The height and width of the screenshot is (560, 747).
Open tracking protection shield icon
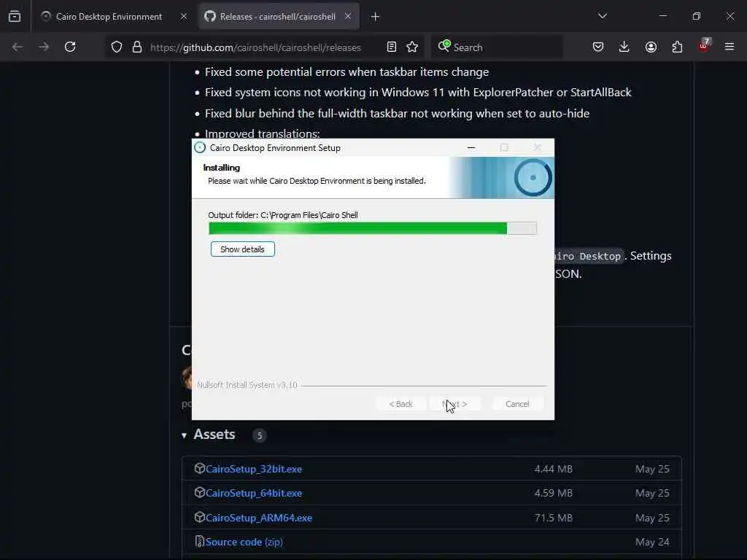coord(117,47)
